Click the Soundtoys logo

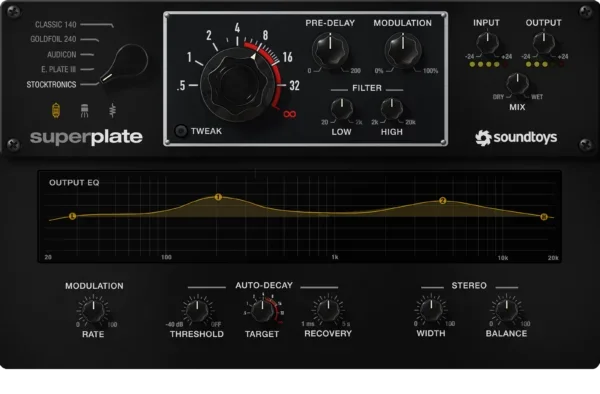pos(516,138)
